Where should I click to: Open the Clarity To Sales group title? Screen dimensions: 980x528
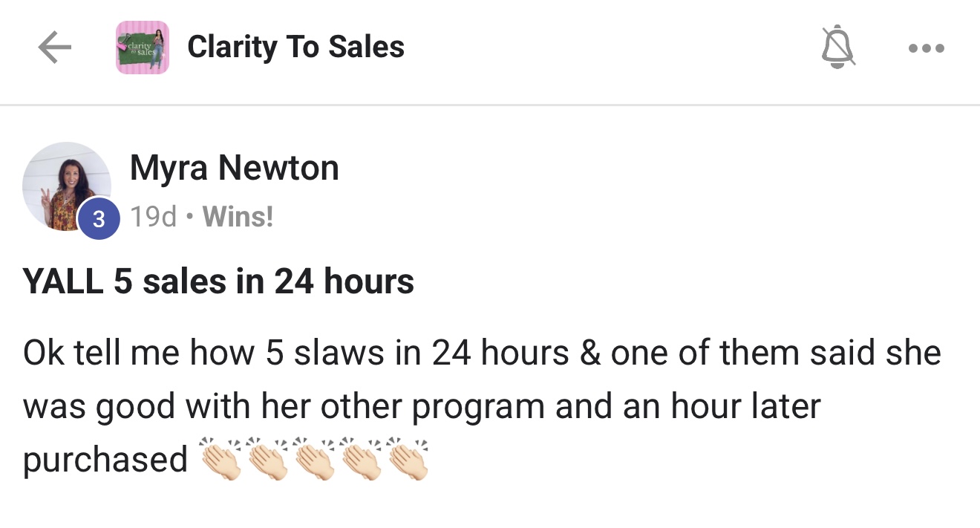[295, 47]
